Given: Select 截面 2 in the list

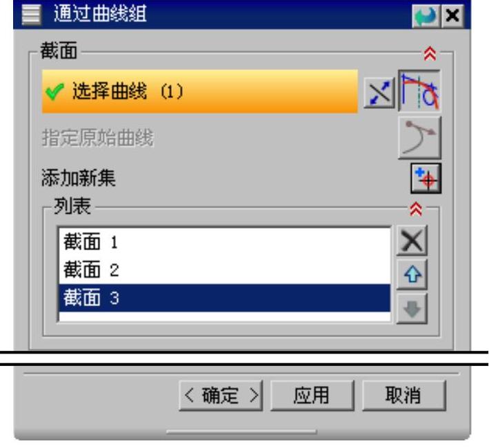Looking at the screenshot, I should [x=225, y=269].
